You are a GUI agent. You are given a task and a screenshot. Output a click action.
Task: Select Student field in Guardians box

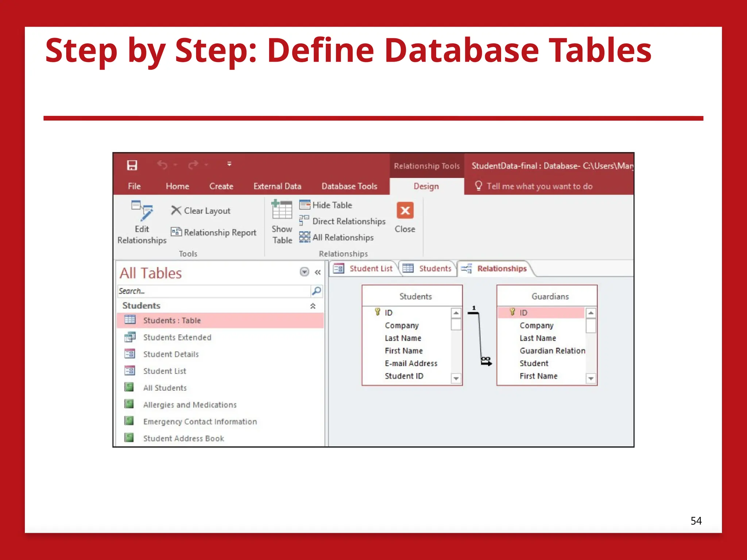pos(534,363)
